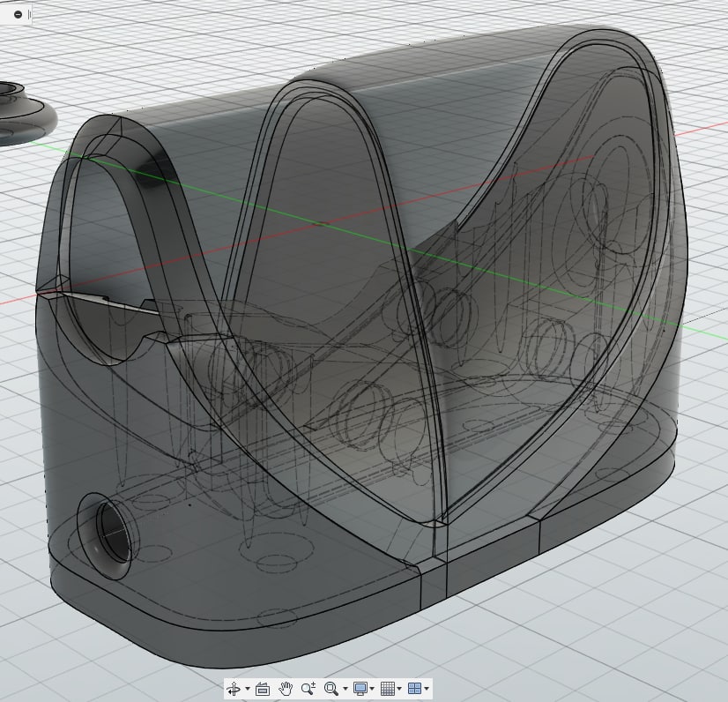Activate the Look At tool
This screenshot has width=728, height=702.
263,689
